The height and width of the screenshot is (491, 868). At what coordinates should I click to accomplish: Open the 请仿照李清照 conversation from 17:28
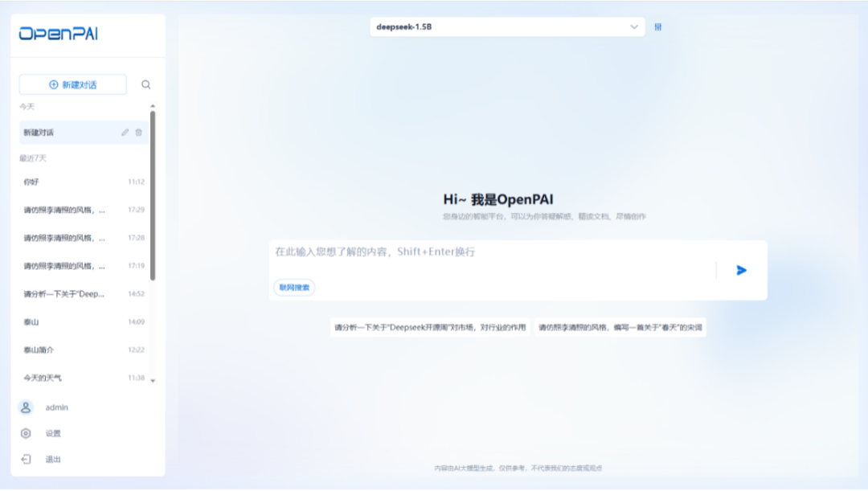tap(84, 238)
